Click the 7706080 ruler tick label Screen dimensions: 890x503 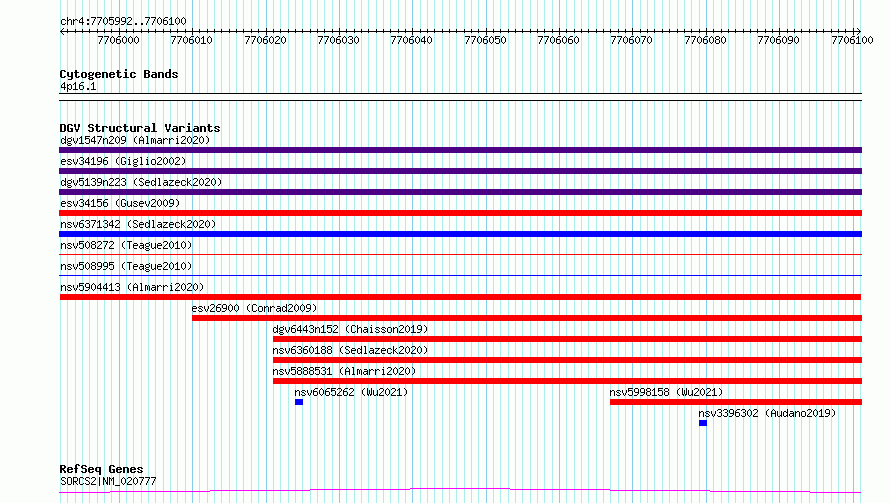(706, 40)
